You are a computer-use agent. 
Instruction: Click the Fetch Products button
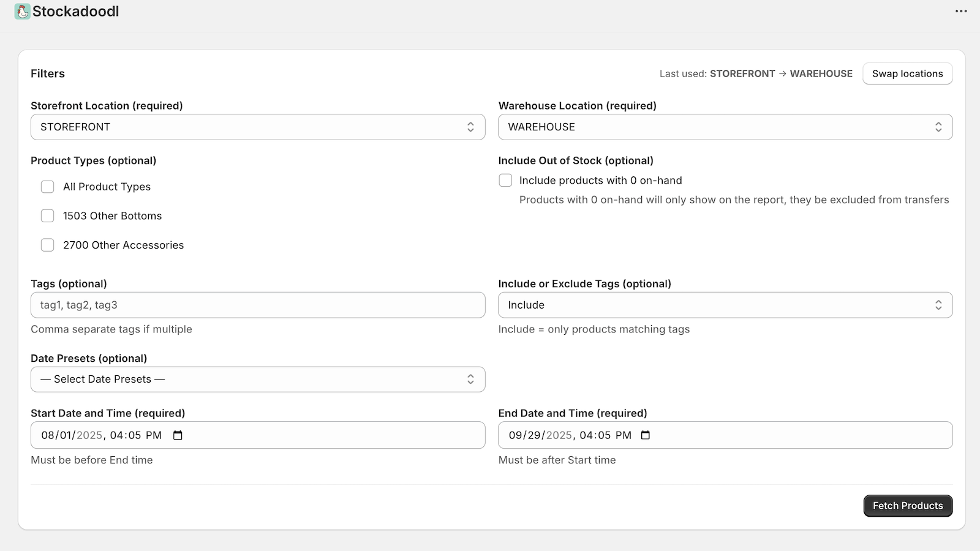pos(907,505)
